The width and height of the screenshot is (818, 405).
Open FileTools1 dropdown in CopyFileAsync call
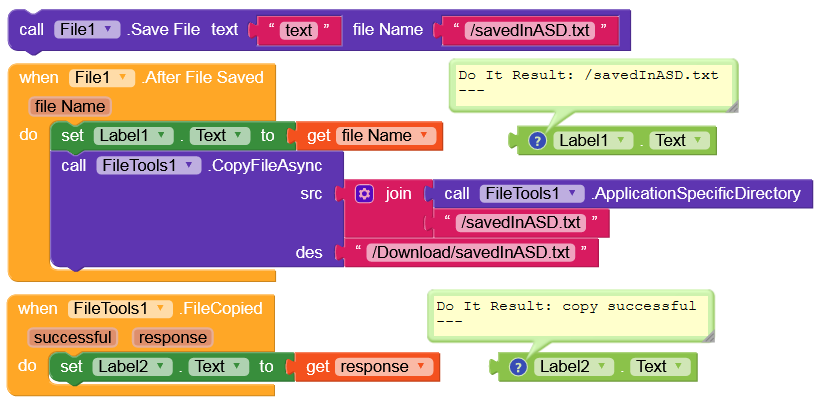[149, 166]
